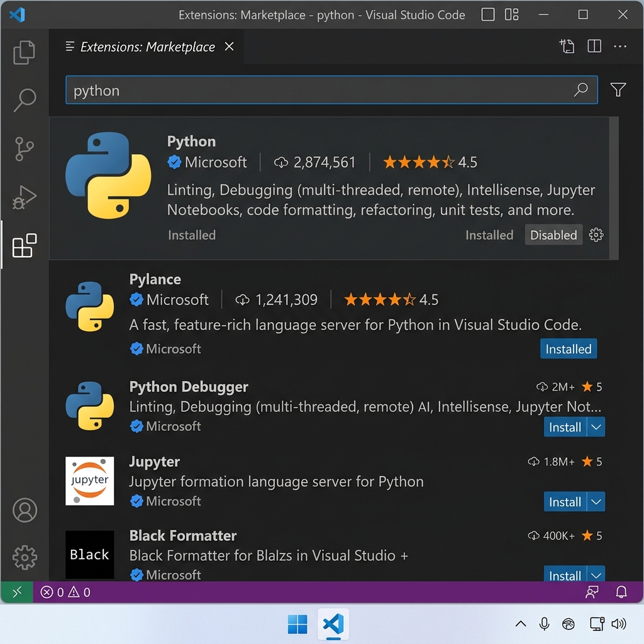Click the Black Formatter logo
Image resolution: width=644 pixels, height=644 pixels.
click(89, 555)
